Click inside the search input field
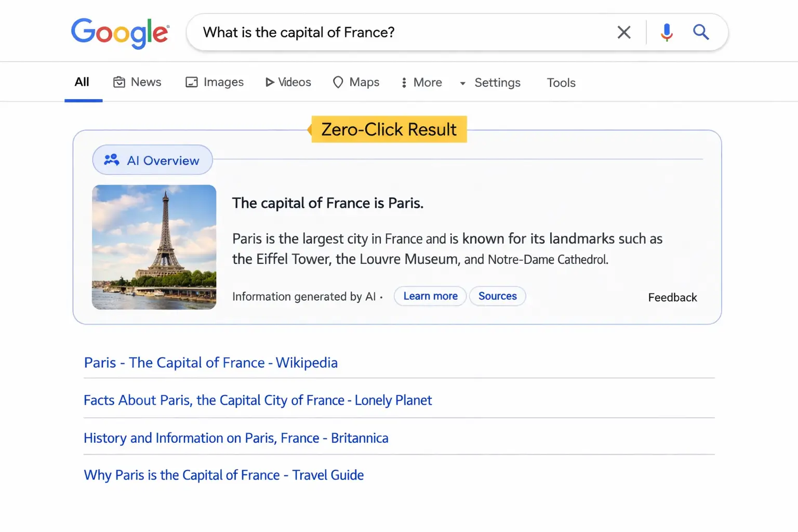 click(364, 32)
